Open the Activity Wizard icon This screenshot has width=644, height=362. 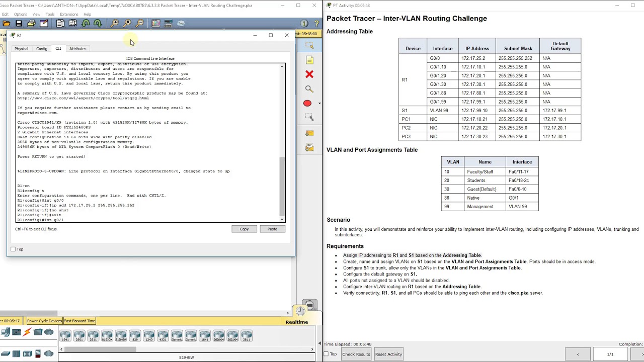coord(44,23)
